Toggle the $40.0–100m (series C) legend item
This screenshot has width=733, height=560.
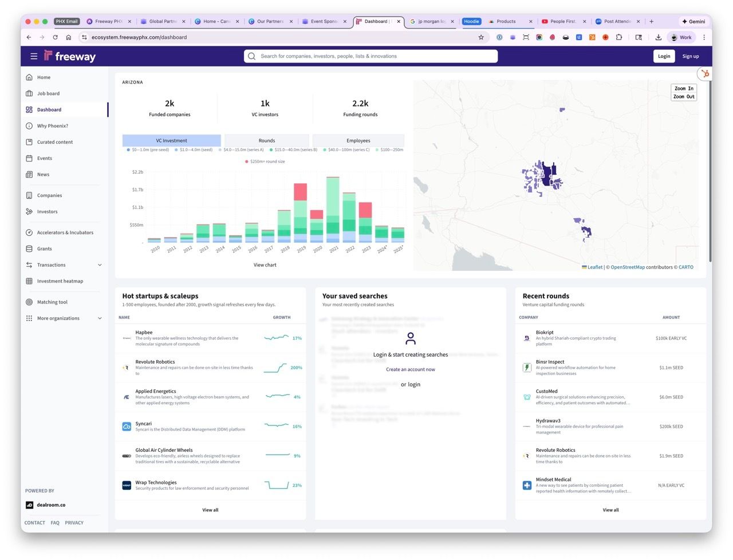(x=346, y=150)
